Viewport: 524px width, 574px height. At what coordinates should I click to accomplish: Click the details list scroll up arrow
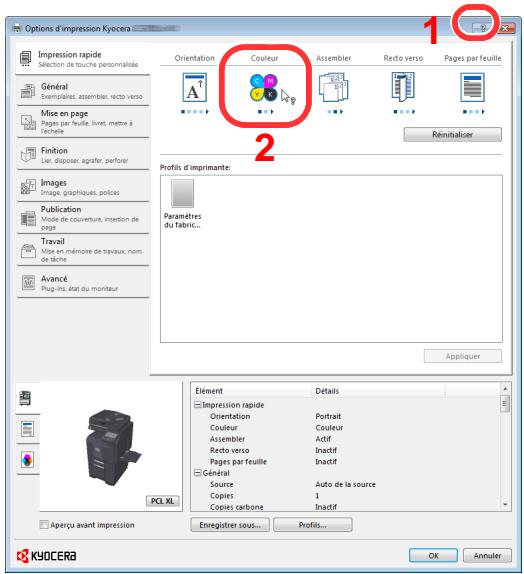point(505,388)
